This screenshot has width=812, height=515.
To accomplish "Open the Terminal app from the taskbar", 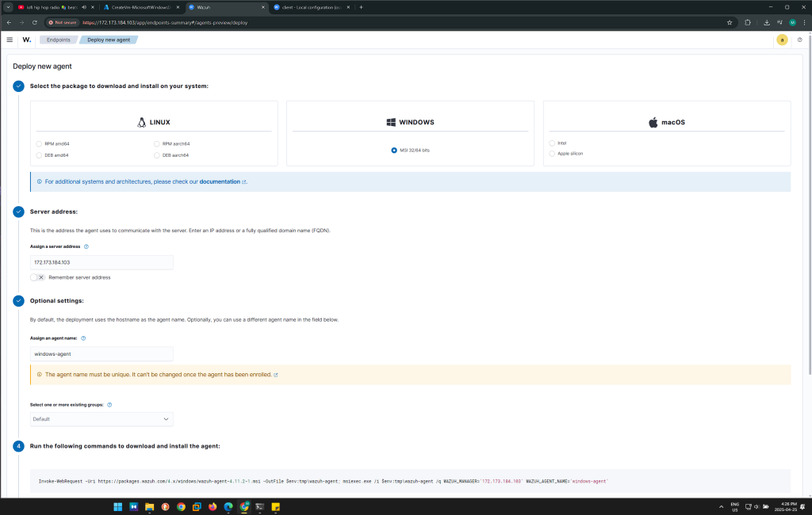I will (260, 507).
